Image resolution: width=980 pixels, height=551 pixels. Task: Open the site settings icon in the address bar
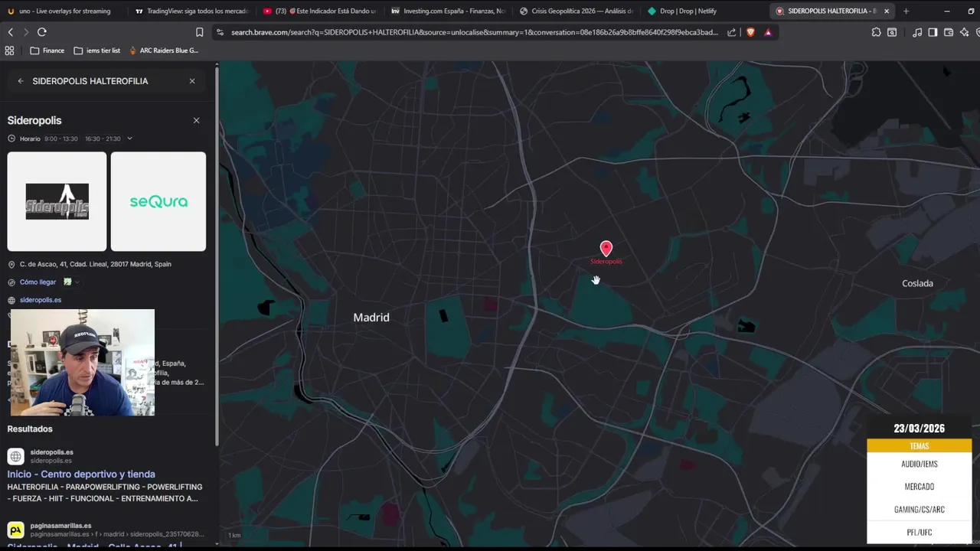coord(220,32)
